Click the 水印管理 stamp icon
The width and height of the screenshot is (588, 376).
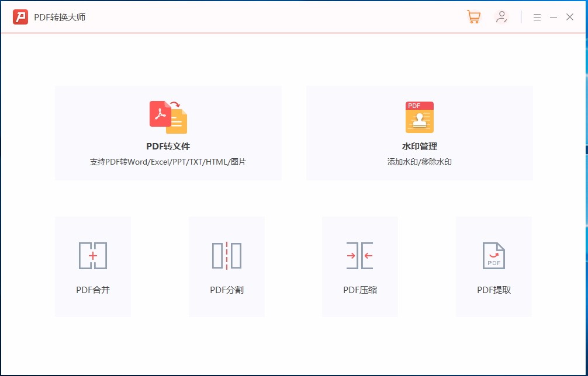pos(420,117)
